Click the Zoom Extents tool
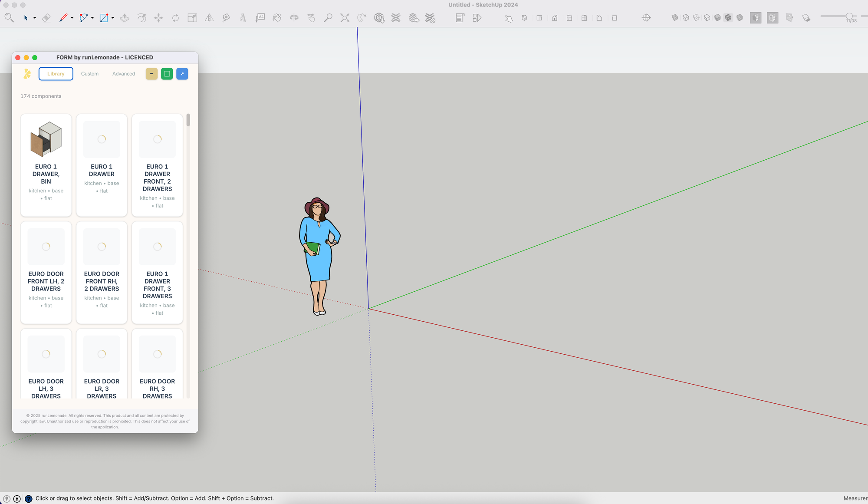The width and height of the screenshot is (868, 504). [345, 18]
